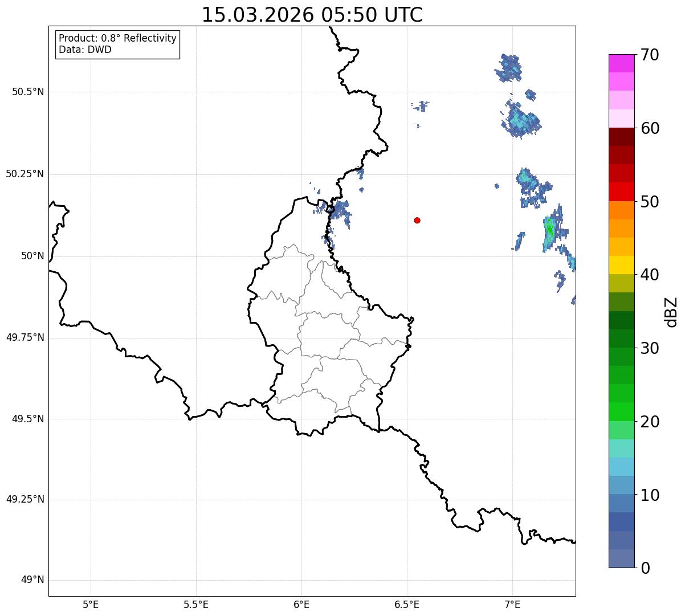
Task: Click the 6.5°E longitude label
Action: 407,605
